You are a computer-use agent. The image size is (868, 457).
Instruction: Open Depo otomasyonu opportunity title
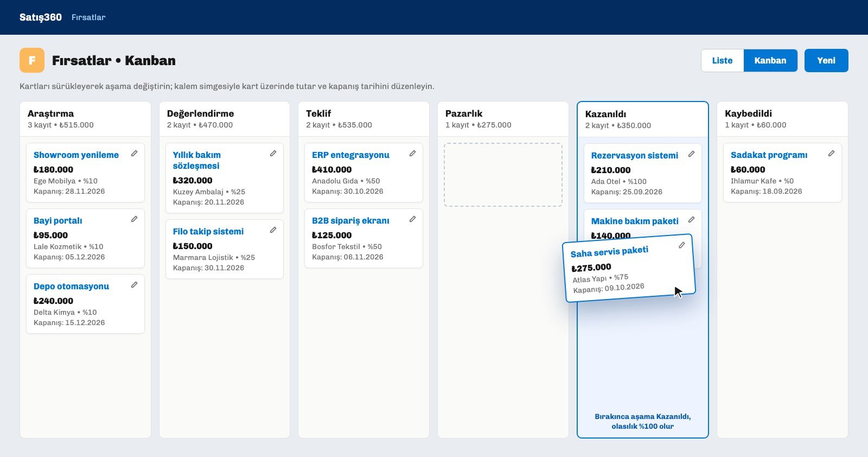click(71, 287)
